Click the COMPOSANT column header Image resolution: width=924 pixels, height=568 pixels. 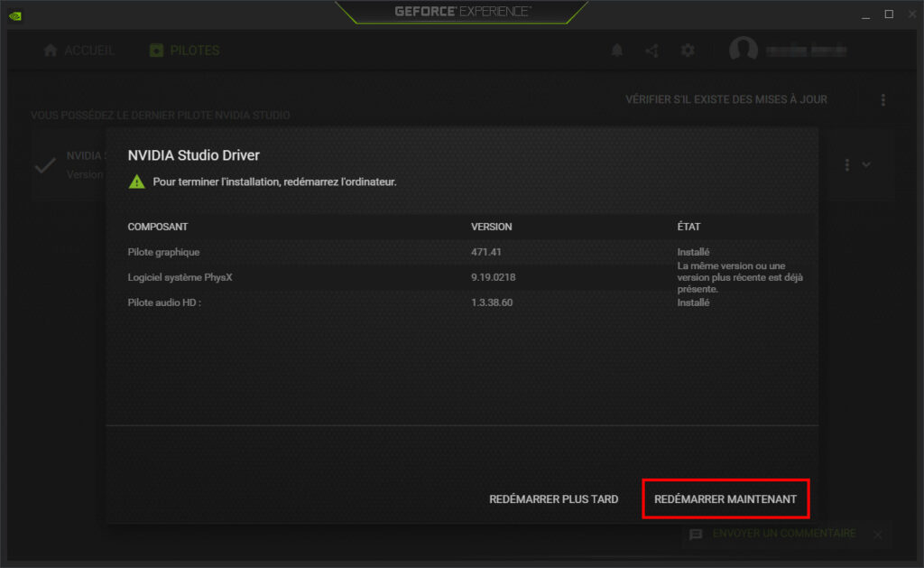point(157,227)
